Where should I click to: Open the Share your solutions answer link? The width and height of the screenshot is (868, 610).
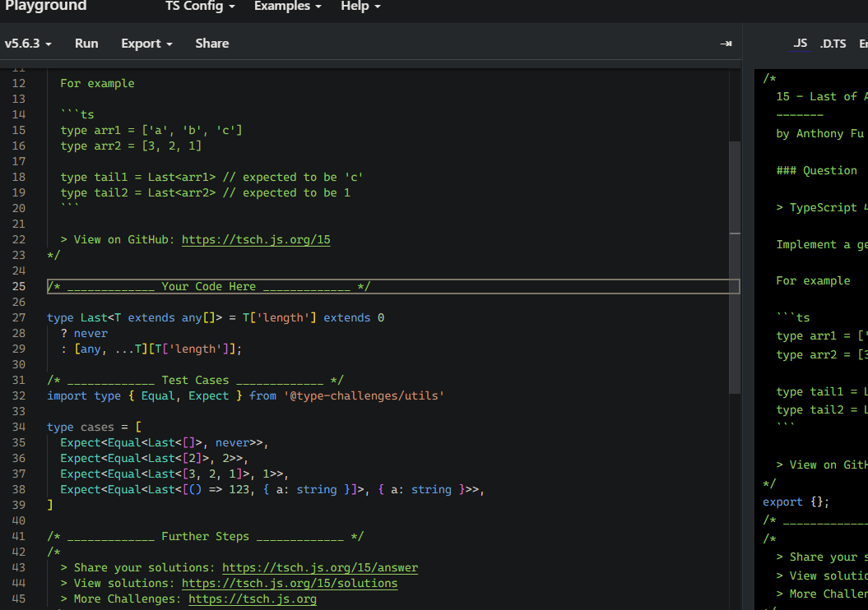click(x=320, y=568)
